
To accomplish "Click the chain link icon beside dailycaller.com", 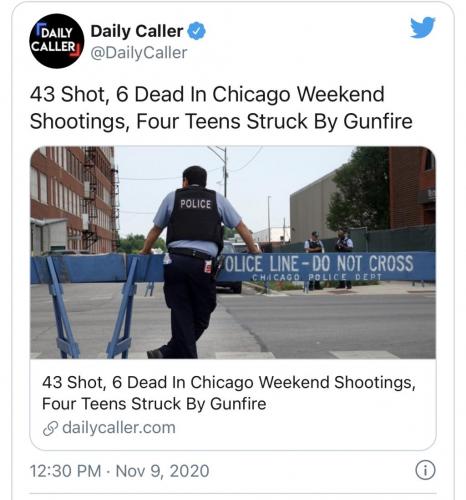I will pos(50,428).
